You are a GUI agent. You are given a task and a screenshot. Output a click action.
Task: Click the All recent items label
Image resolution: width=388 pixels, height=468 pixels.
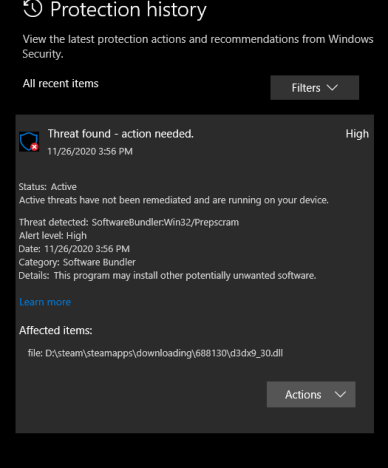(61, 83)
